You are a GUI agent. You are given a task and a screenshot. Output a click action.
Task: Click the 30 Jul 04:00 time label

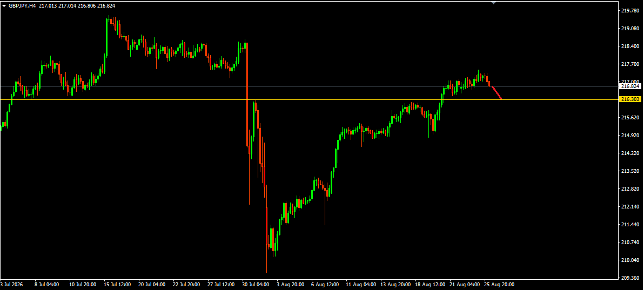tap(256, 284)
